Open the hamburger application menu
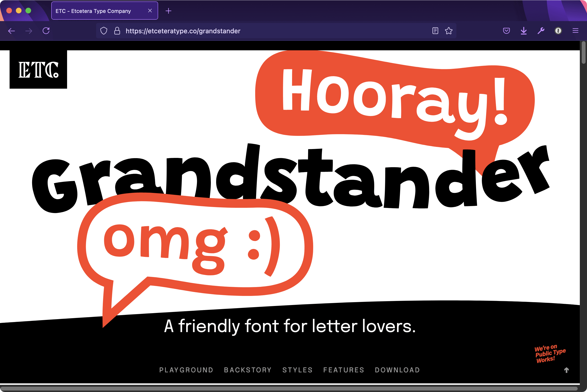The image size is (587, 392). 575,31
